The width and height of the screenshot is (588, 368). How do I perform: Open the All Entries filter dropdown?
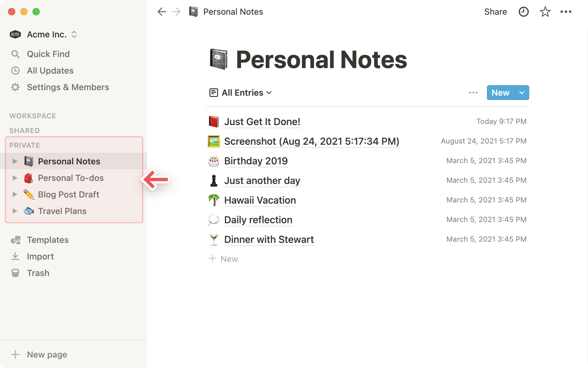(240, 93)
